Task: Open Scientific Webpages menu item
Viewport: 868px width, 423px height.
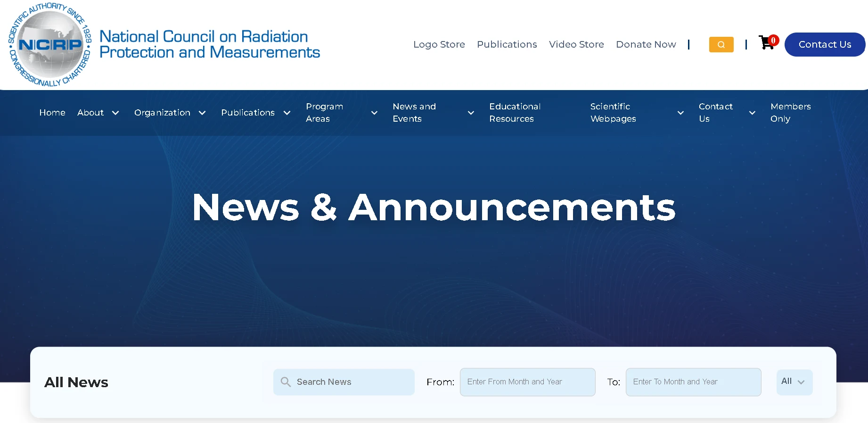Action: pos(613,113)
